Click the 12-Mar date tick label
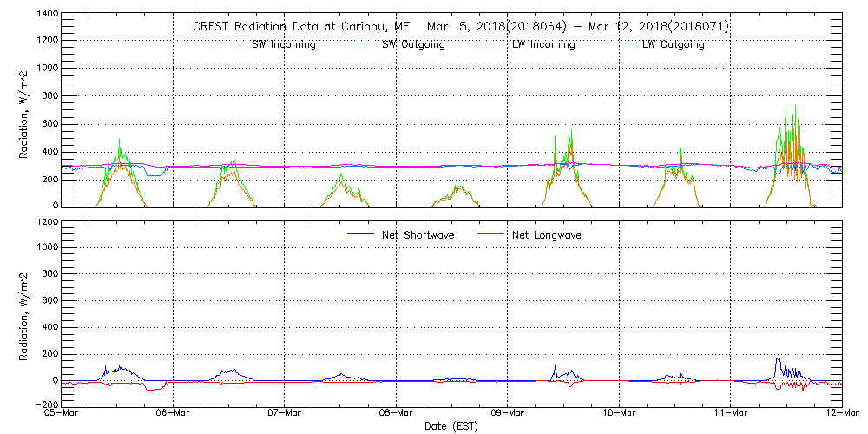The image size is (868, 434). (841, 413)
